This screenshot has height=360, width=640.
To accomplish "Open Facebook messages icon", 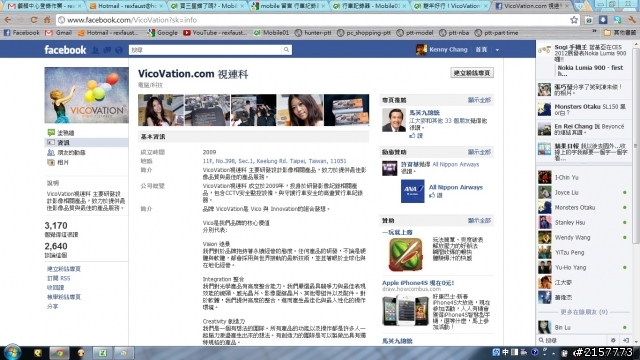I will tap(107, 50).
